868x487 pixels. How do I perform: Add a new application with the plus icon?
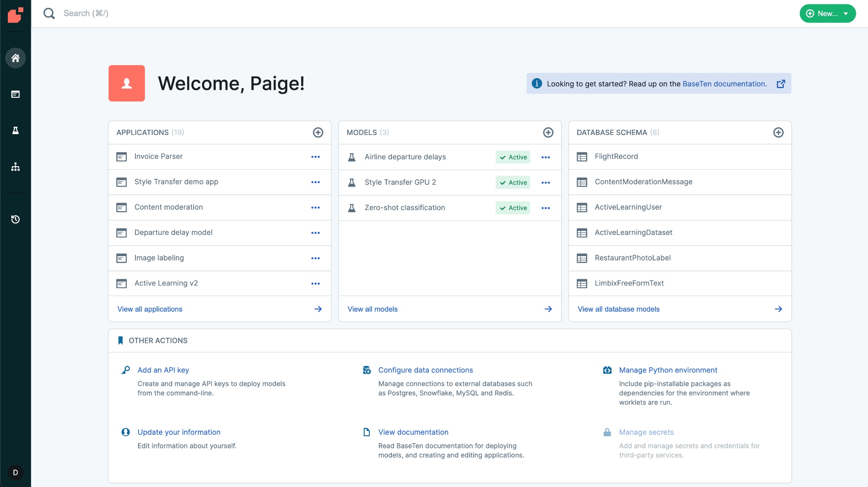click(x=318, y=132)
